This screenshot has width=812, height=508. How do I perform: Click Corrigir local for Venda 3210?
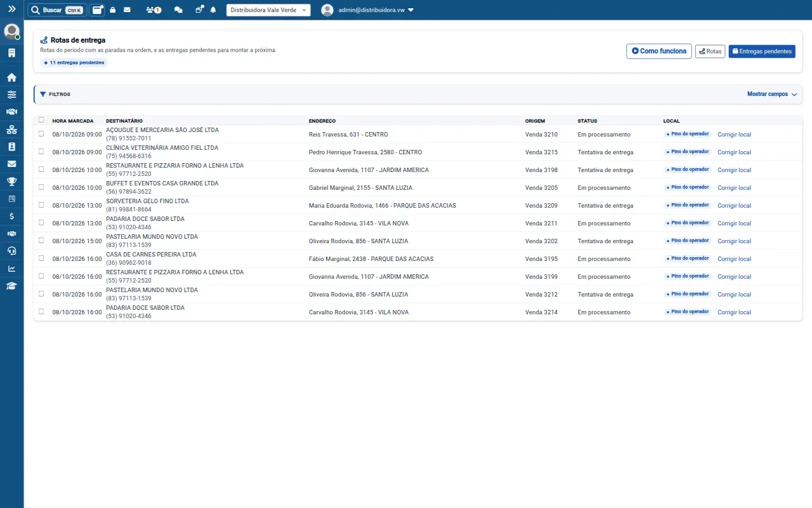734,135
